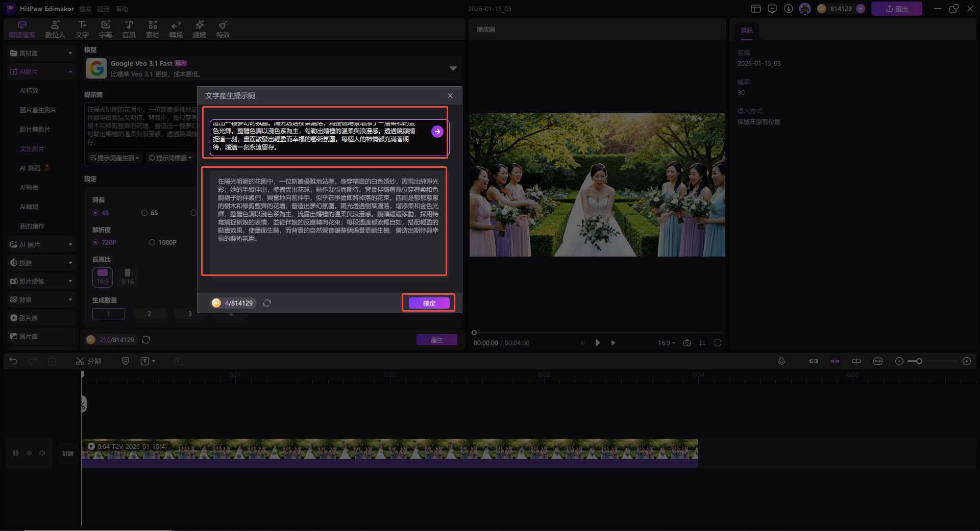Choose the 9:16 aspect ratio option
Image resolution: width=980 pixels, height=531 pixels.
[x=128, y=276]
